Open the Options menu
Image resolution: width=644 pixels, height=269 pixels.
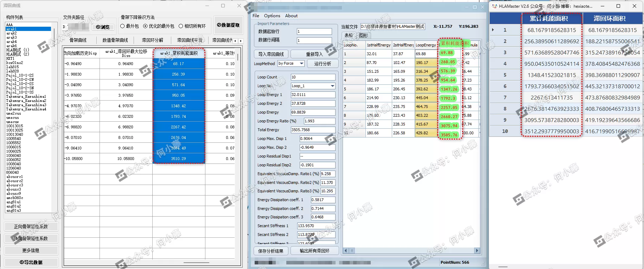[x=272, y=16]
